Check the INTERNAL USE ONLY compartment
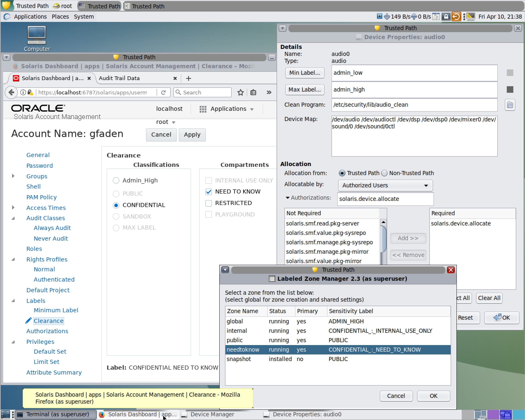 (208, 180)
